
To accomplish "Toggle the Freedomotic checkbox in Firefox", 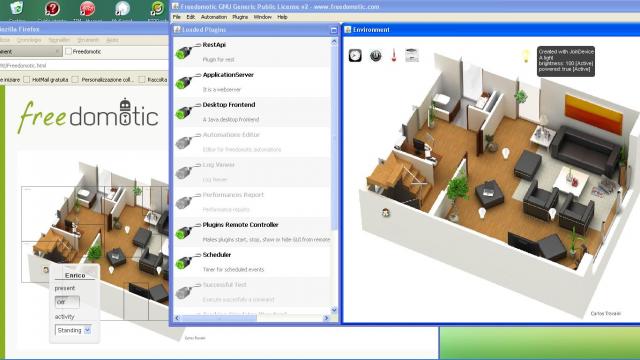I will pos(68,51).
